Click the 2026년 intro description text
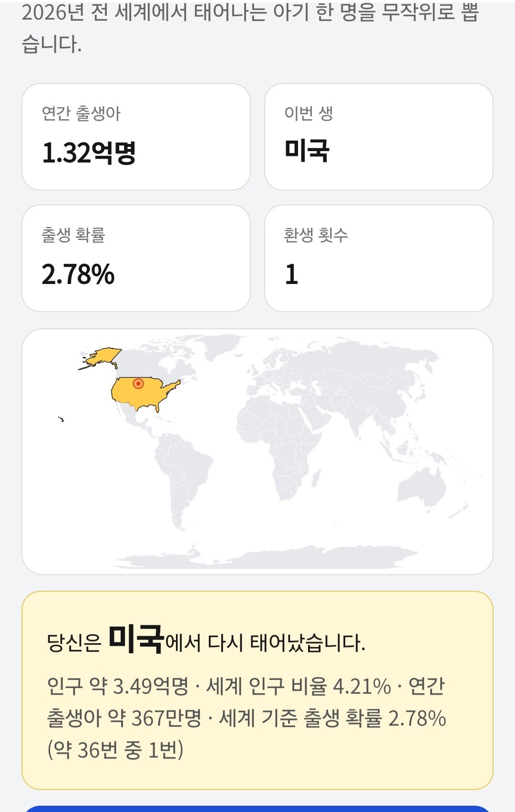The height and width of the screenshot is (812, 515). [x=250, y=28]
